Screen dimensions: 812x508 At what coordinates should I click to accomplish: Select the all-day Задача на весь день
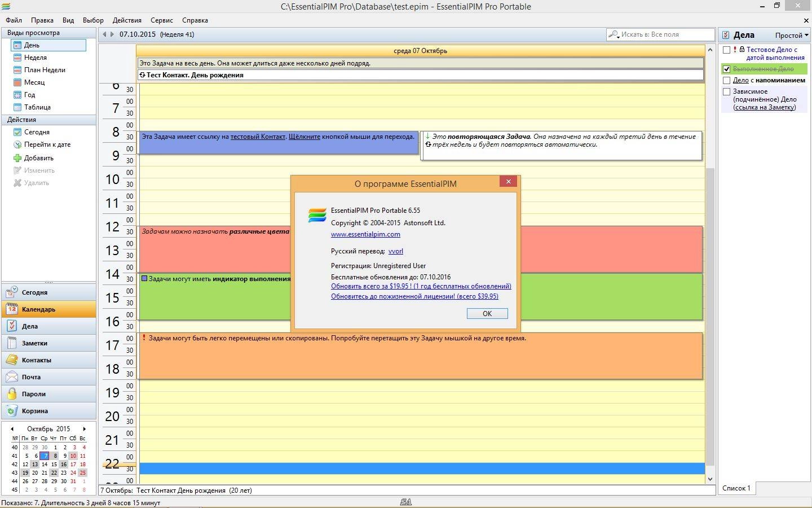point(421,63)
